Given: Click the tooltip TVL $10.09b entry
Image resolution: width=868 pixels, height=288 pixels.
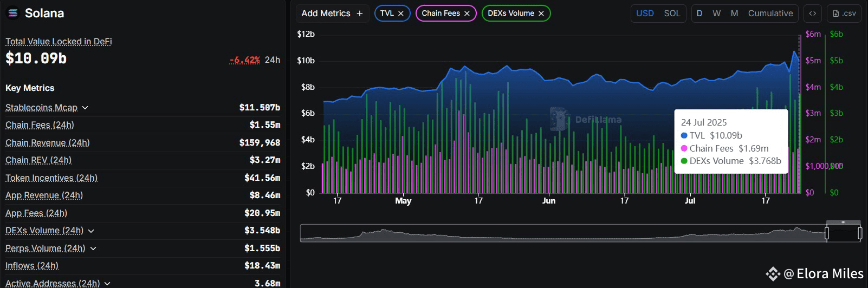Looking at the screenshot, I should (x=711, y=135).
